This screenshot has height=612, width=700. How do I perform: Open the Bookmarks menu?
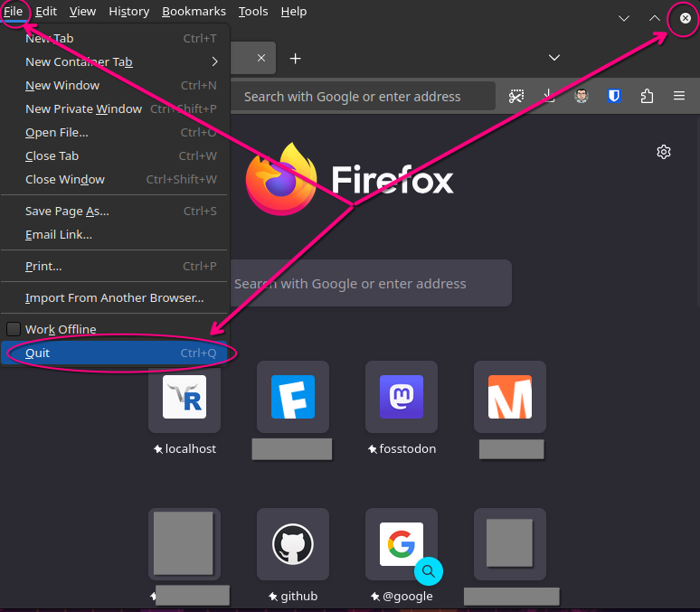point(194,12)
